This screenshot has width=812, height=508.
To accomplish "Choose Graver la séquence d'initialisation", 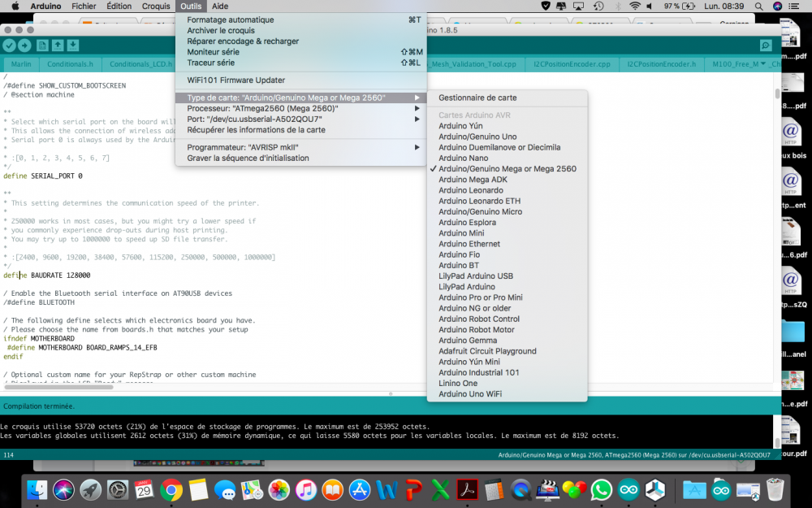I will coord(301,158).
